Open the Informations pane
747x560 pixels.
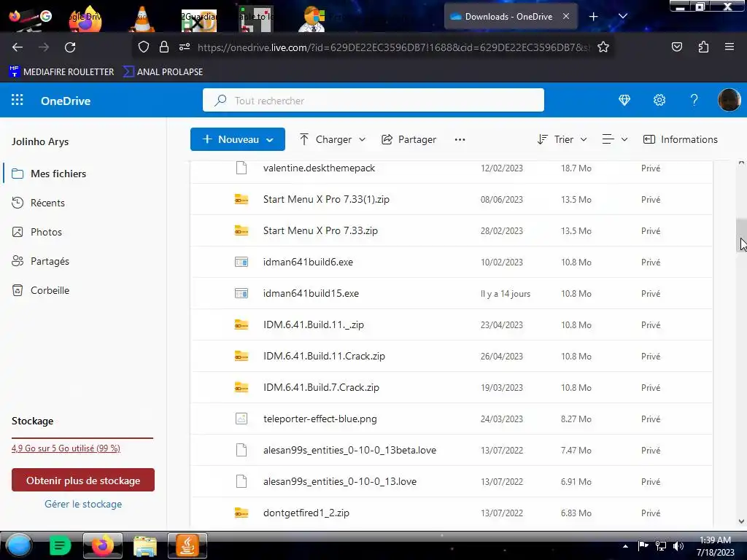pos(681,139)
